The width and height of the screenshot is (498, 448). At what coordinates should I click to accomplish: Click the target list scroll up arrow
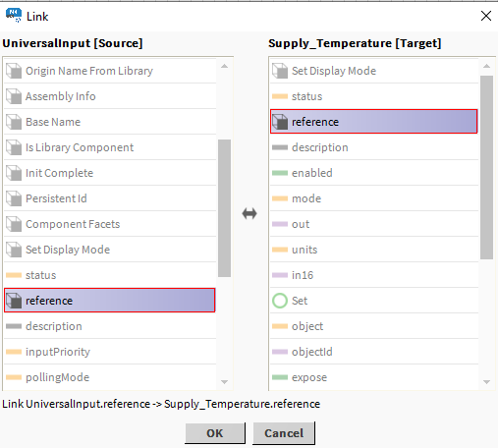(486, 66)
